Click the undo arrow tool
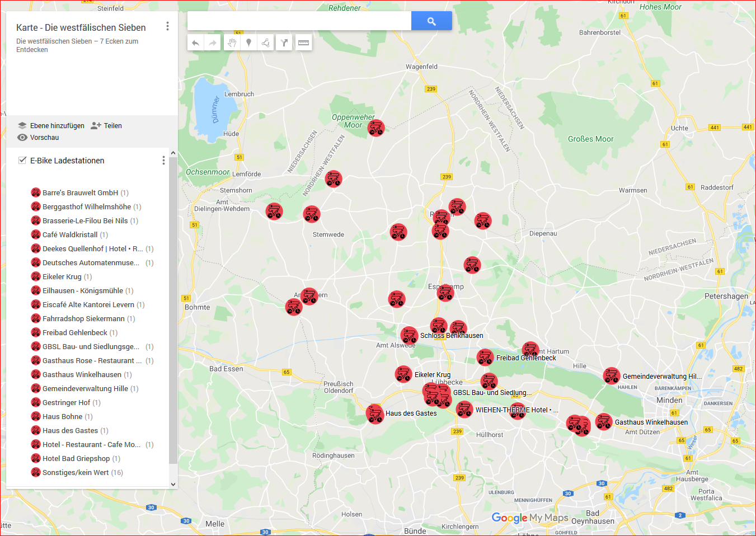The width and height of the screenshot is (756, 536). tap(195, 43)
